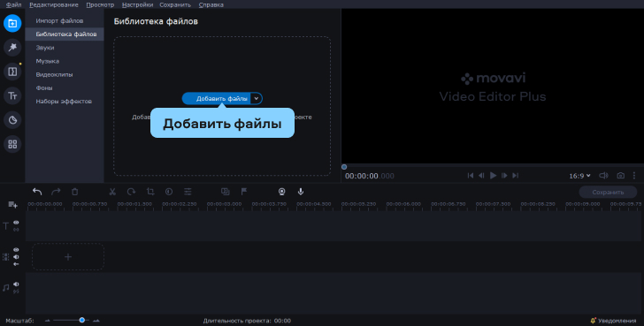
Task: Select Музыка category
Action: click(65, 61)
